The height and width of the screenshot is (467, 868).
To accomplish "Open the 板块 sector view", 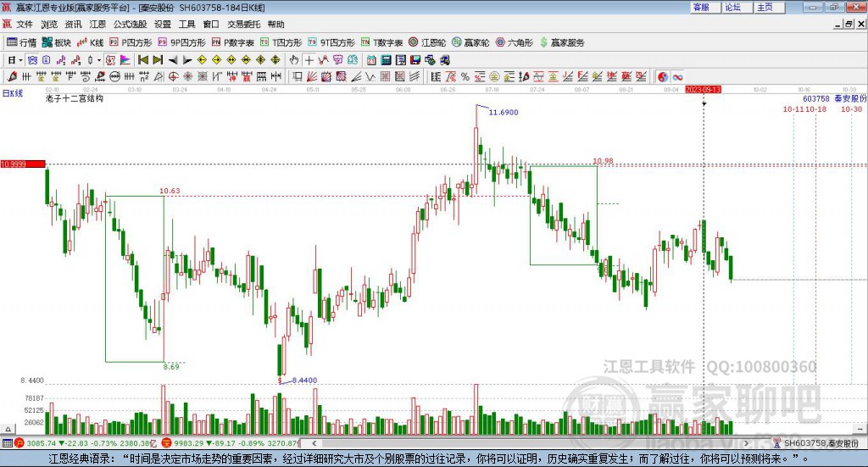I will pyautogui.click(x=57, y=42).
